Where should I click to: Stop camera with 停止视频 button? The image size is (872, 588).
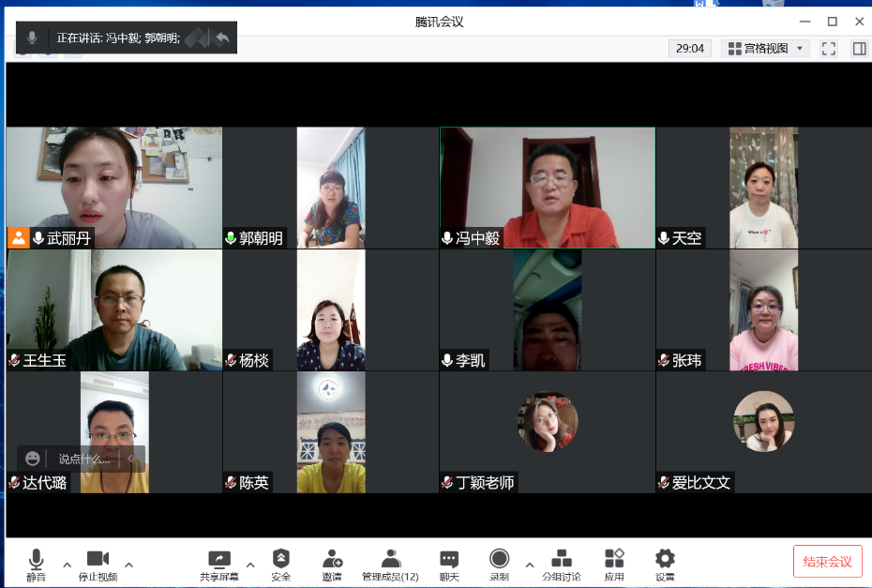point(98,565)
